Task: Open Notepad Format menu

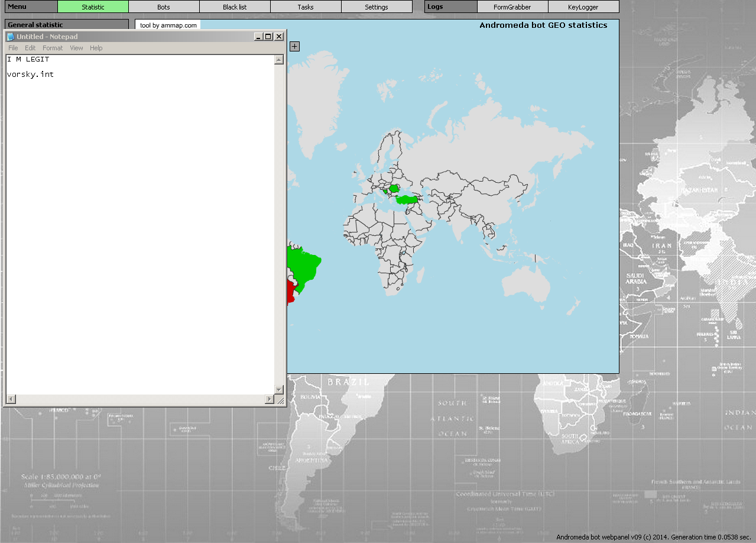Action: click(53, 48)
